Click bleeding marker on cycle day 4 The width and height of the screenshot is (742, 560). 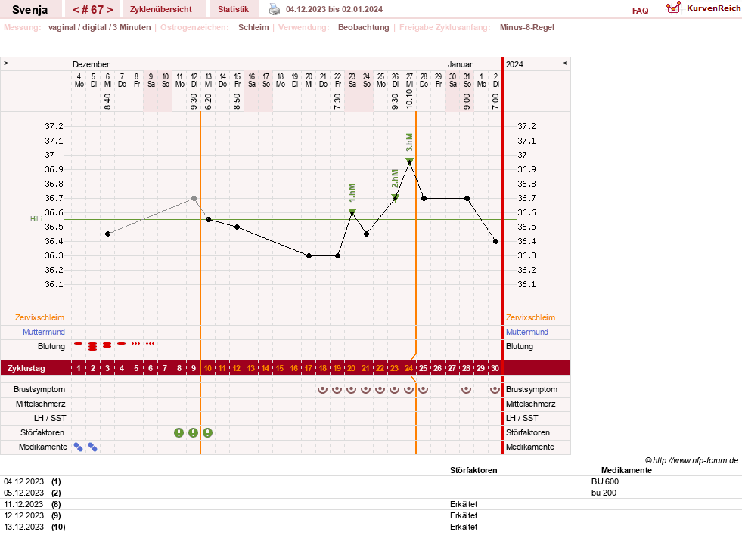coord(122,343)
